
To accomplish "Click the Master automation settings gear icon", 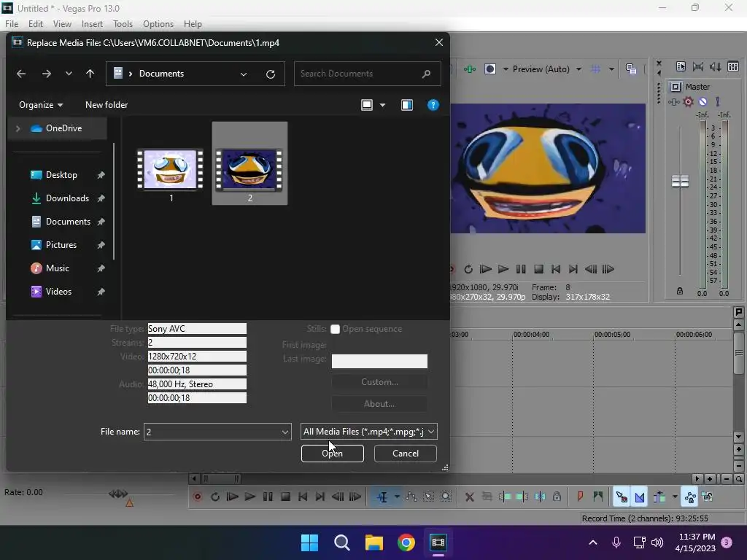I will [688, 101].
